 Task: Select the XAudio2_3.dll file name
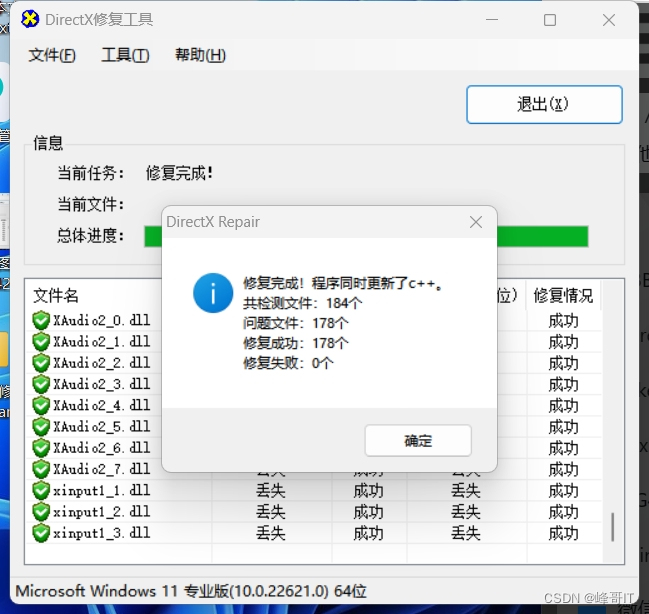101,384
